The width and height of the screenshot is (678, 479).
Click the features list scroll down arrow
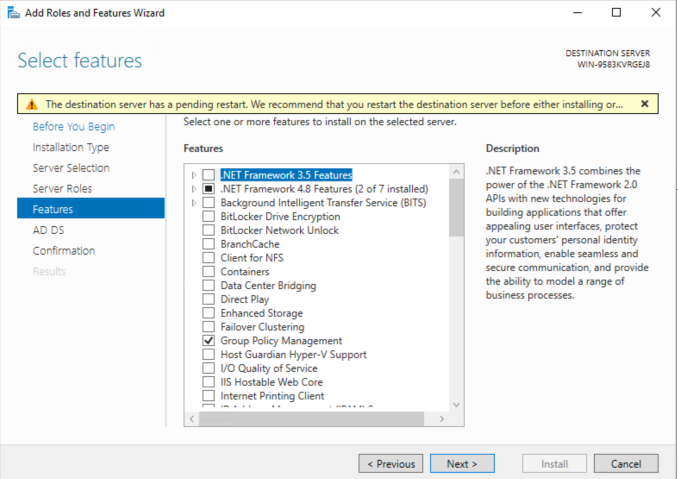click(456, 405)
